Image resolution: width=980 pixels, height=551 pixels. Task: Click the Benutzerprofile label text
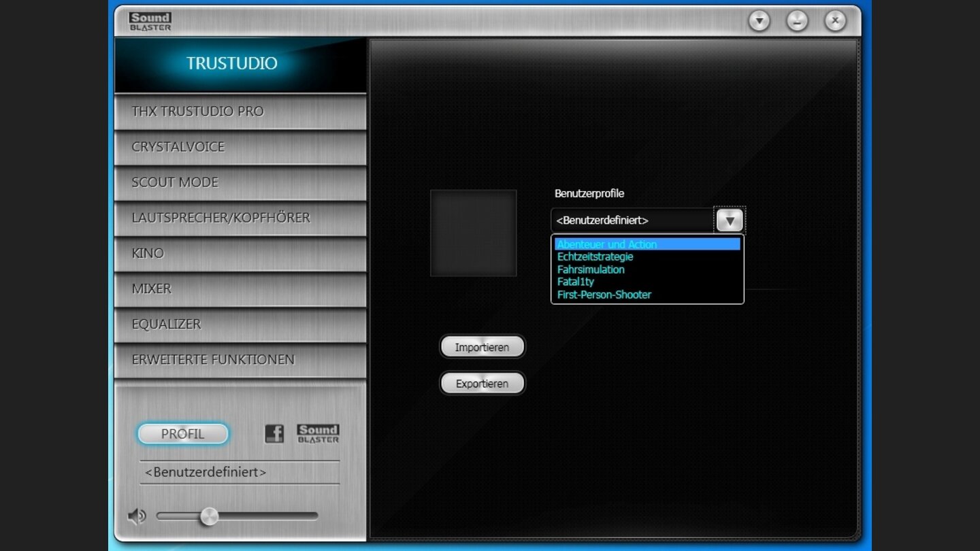[589, 194]
